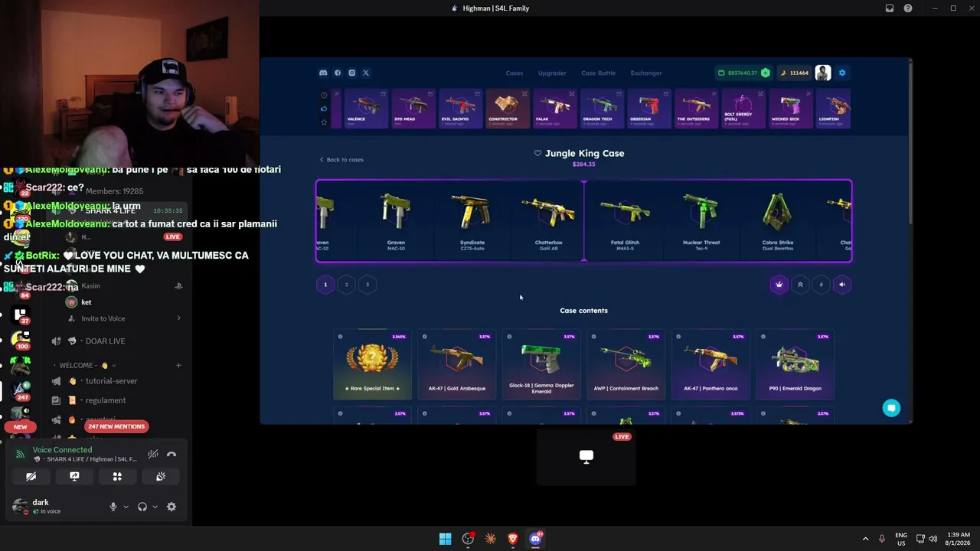Open the Discord link icon in site header

pos(323,73)
